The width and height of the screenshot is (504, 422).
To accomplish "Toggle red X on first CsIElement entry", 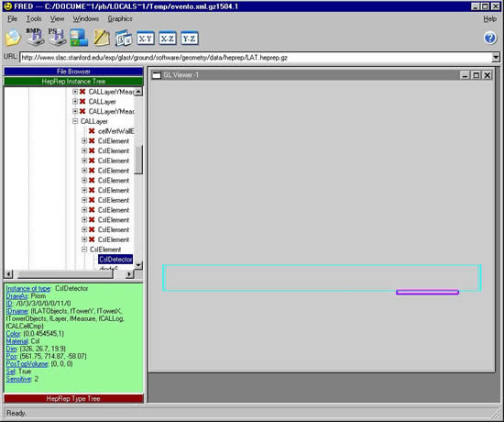I will (92, 141).
